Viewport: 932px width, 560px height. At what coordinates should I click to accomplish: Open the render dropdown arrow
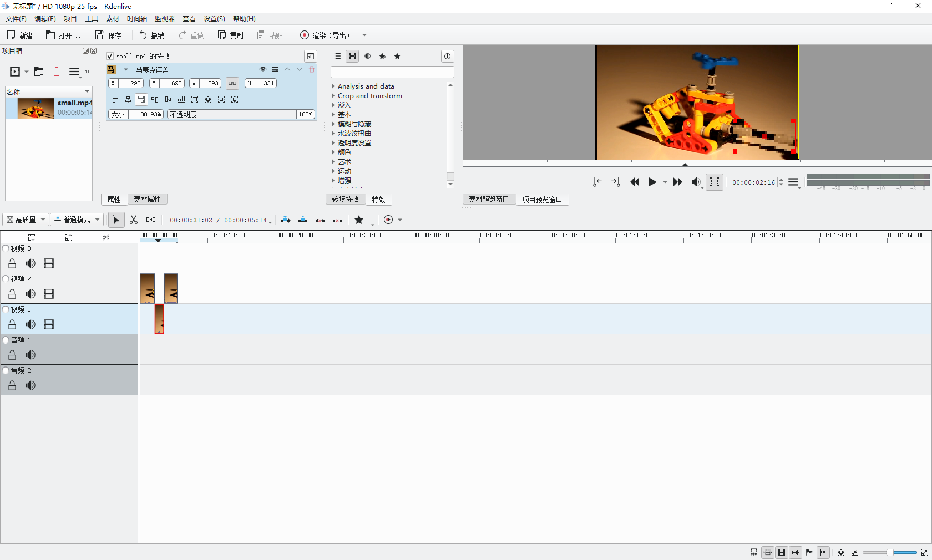tap(364, 35)
